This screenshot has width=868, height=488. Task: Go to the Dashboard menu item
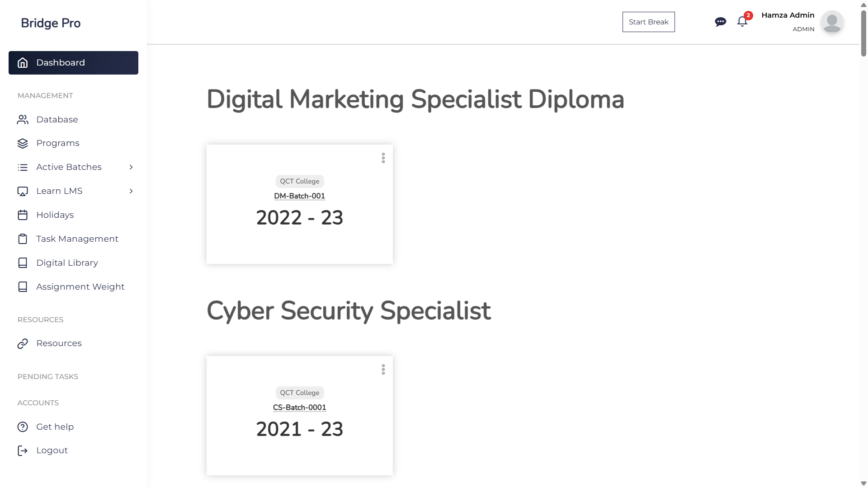[x=73, y=63]
